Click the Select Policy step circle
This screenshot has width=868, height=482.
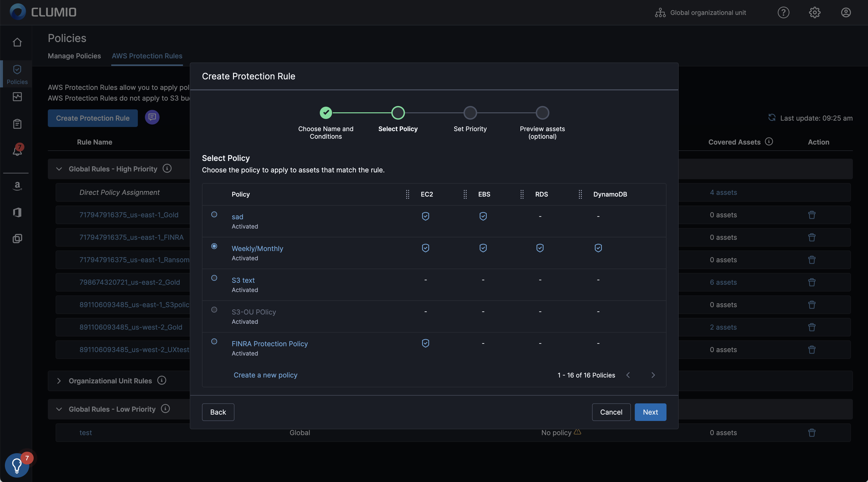[x=398, y=113]
